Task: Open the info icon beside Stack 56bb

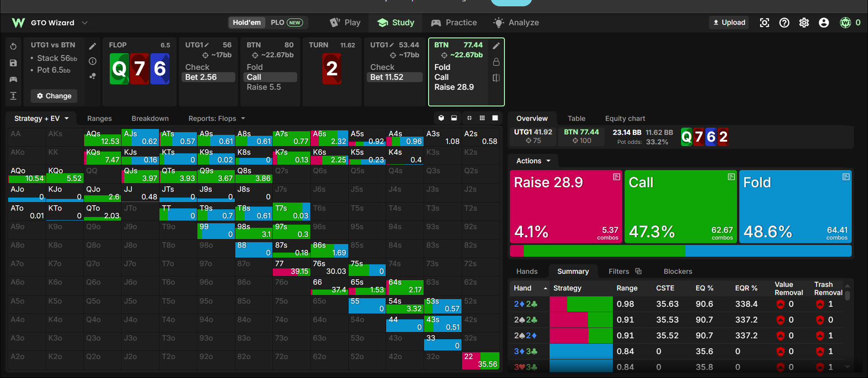Action: pyautogui.click(x=93, y=61)
